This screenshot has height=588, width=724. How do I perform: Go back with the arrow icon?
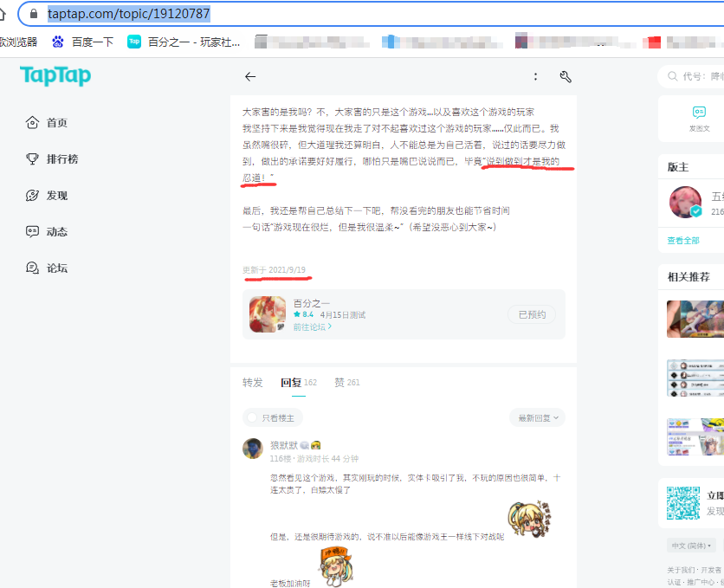(x=250, y=76)
